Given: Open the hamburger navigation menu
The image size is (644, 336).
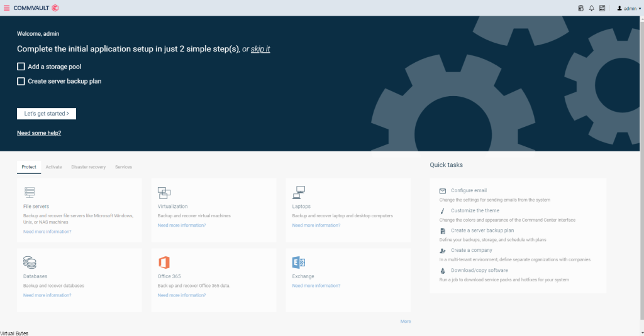Looking at the screenshot, I should [x=6, y=8].
